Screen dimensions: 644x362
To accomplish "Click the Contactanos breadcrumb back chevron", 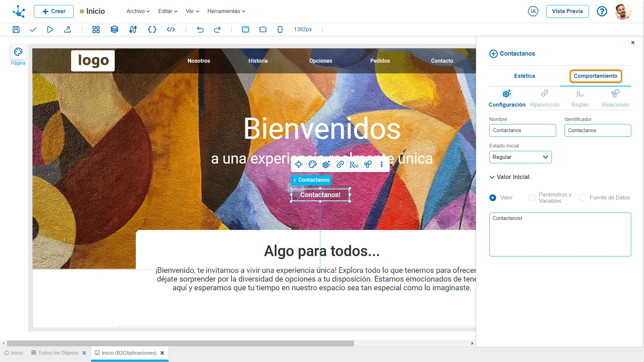I will (x=294, y=180).
